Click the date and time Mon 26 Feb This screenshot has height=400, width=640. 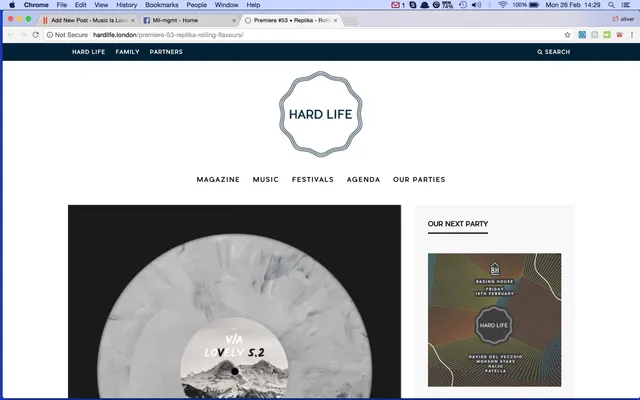pos(573,5)
